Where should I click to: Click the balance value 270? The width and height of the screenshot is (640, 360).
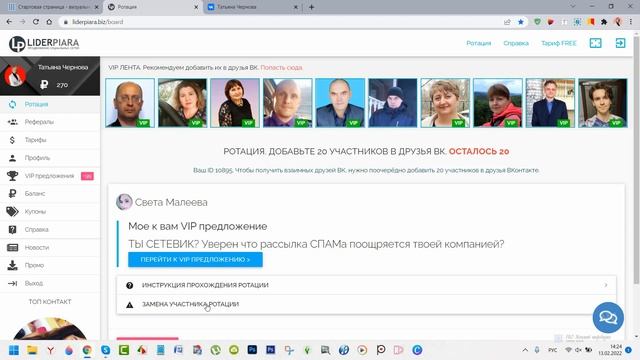click(x=62, y=85)
